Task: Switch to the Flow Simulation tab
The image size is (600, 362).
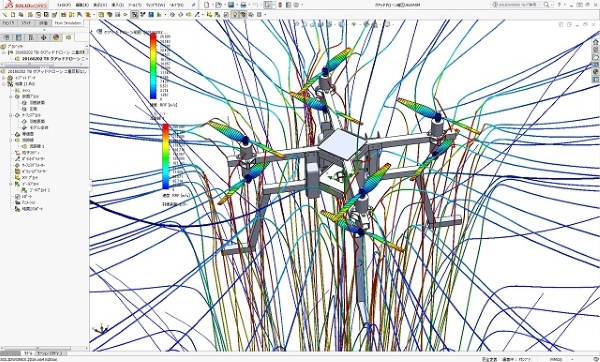Action: (x=68, y=23)
